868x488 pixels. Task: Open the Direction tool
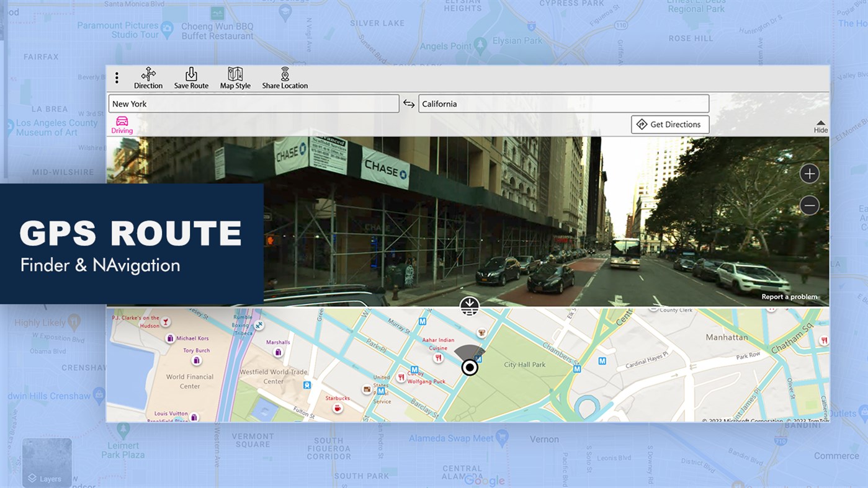148,78
